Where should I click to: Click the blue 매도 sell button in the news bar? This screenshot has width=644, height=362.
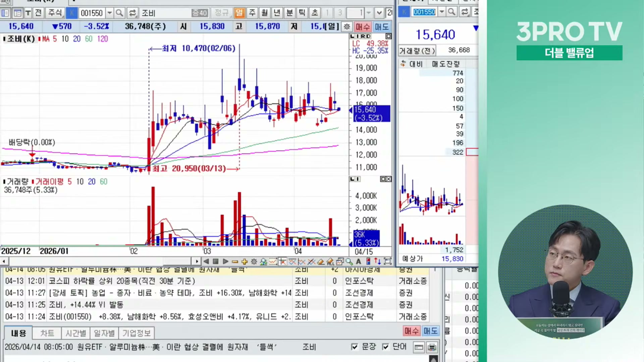point(430,331)
